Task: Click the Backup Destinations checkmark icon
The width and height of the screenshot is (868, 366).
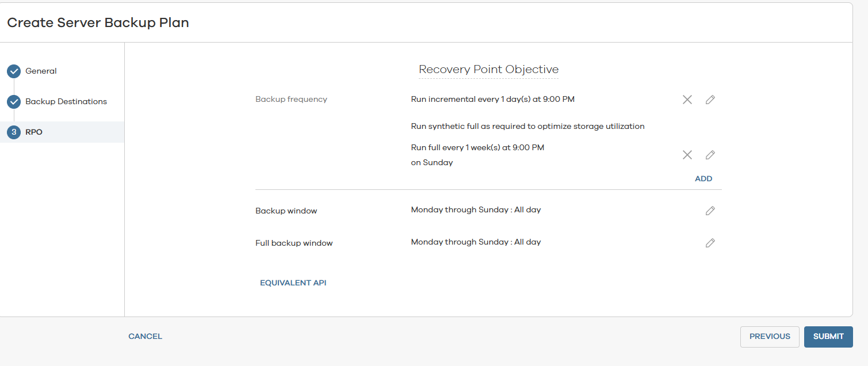Action: click(x=14, y=102)
